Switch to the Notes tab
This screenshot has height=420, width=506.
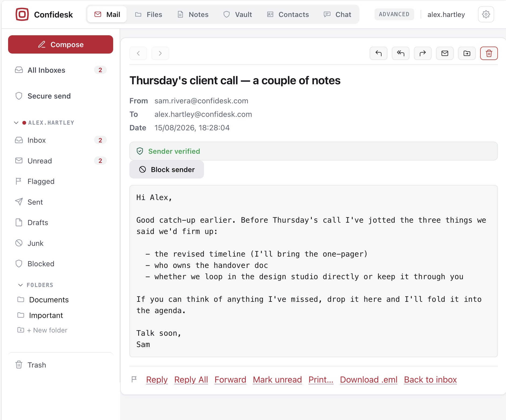point(193,15)
